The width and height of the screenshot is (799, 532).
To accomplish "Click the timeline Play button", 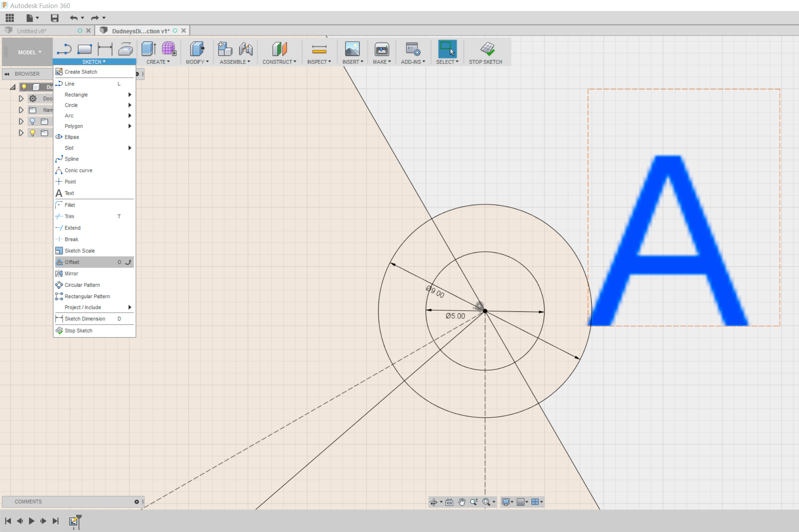I will click(32, 521).
